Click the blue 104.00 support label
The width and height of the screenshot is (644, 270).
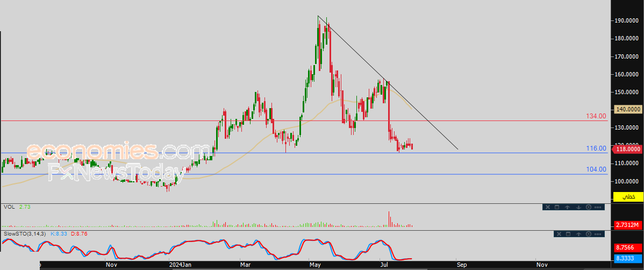click(x=596, y=169)
